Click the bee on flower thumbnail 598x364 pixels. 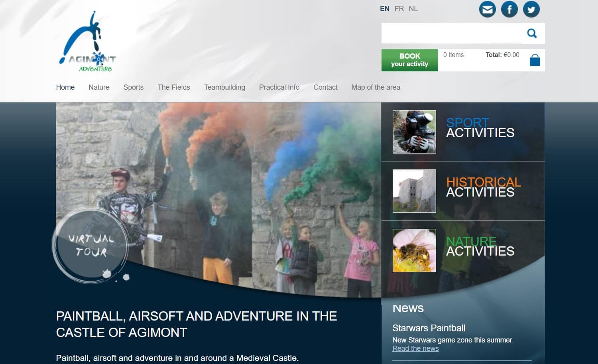coord(414,250)
